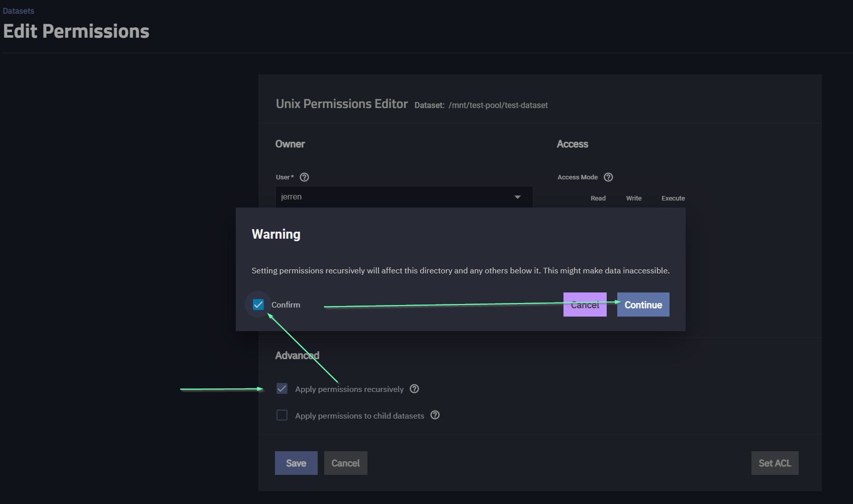Click Continue in the Warning dialog
The width and height of the screenshot is (853, 504).
pyautogui.click(x=643, y=305)
